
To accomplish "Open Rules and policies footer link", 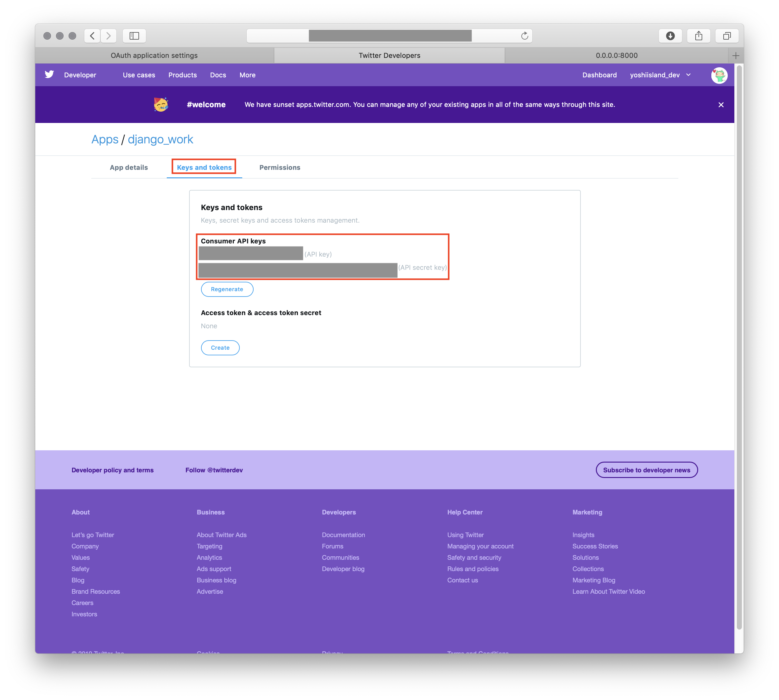I will click(x=473, y=569).
